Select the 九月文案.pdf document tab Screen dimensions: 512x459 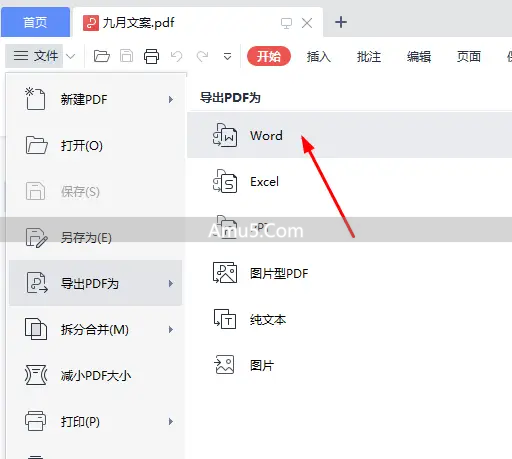click(197, 22)
